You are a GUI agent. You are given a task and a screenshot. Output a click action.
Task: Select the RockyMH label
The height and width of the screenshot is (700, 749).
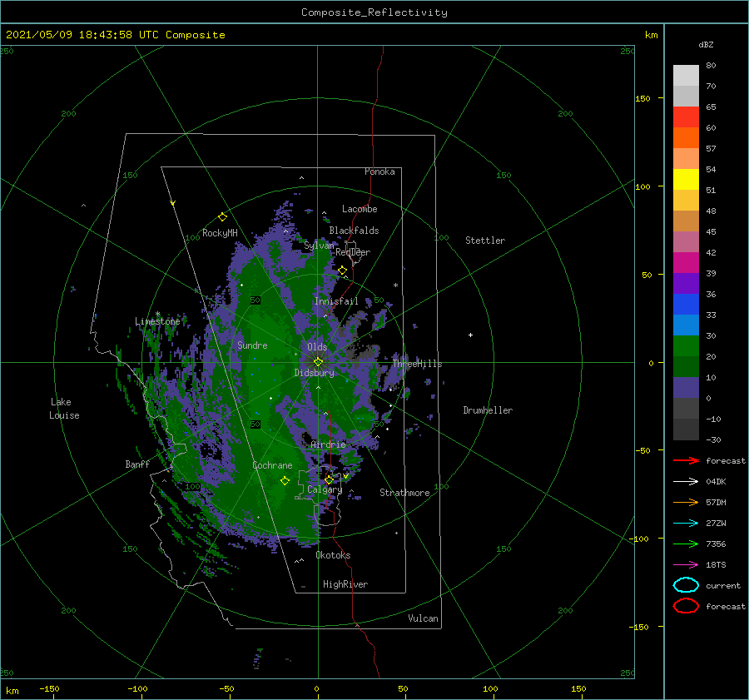(220, 233)
